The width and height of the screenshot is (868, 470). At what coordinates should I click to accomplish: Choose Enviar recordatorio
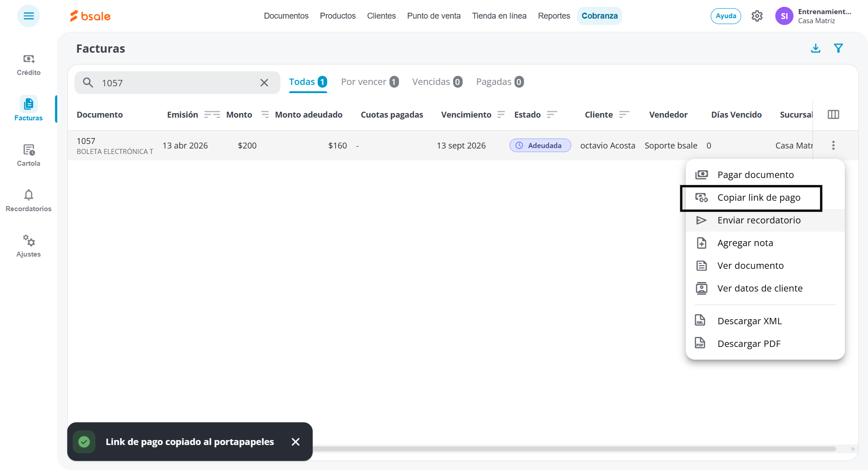click(765, 220)
